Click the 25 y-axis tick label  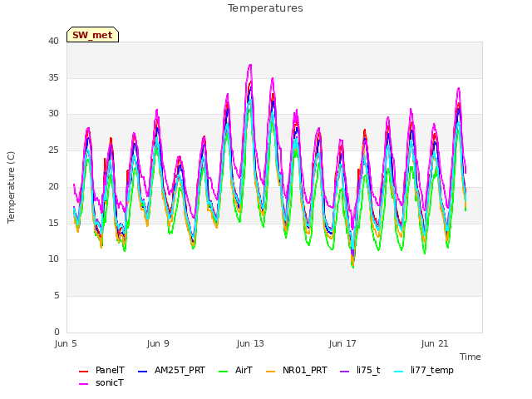coord(53,150)
